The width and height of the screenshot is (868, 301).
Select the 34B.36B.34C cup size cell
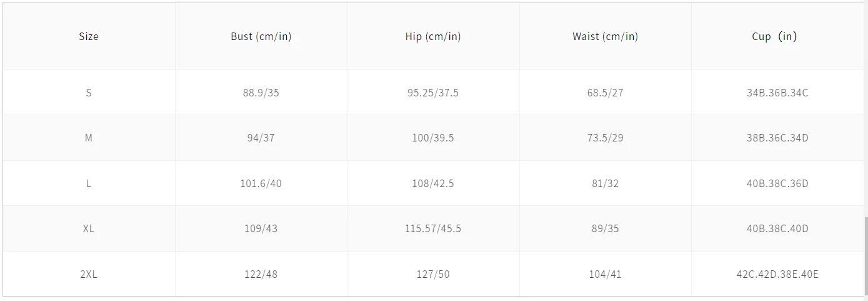pos(777,93)
